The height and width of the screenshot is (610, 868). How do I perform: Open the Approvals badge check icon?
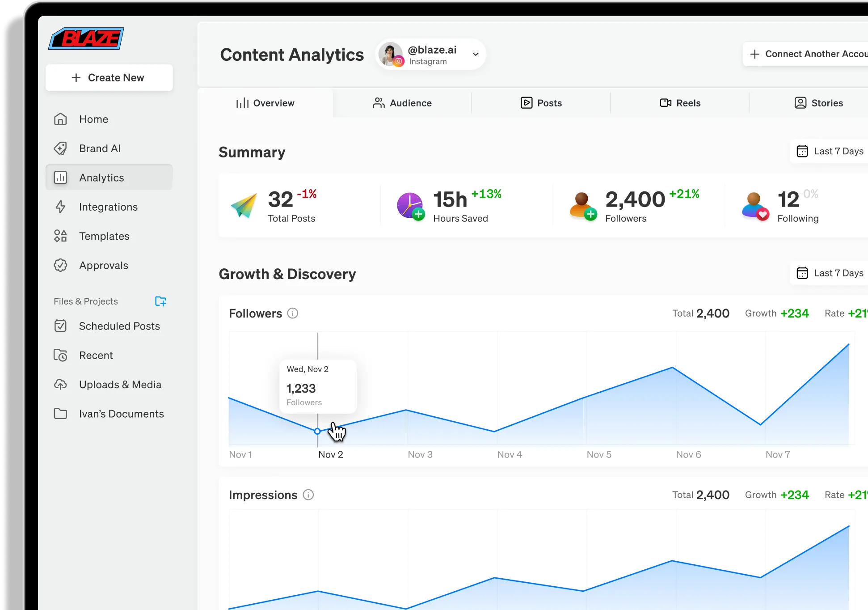(60, 265)
